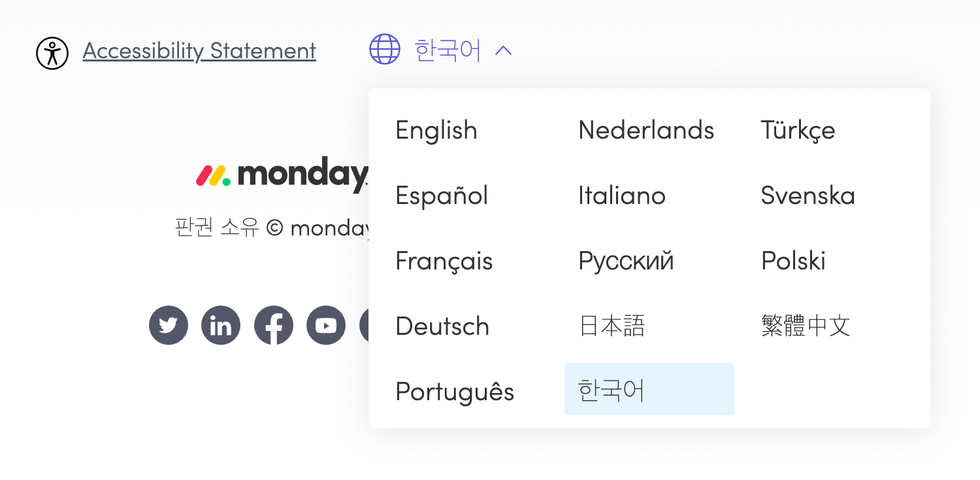Select Português language option
The image size is (980, 480).
coord(455,392)
